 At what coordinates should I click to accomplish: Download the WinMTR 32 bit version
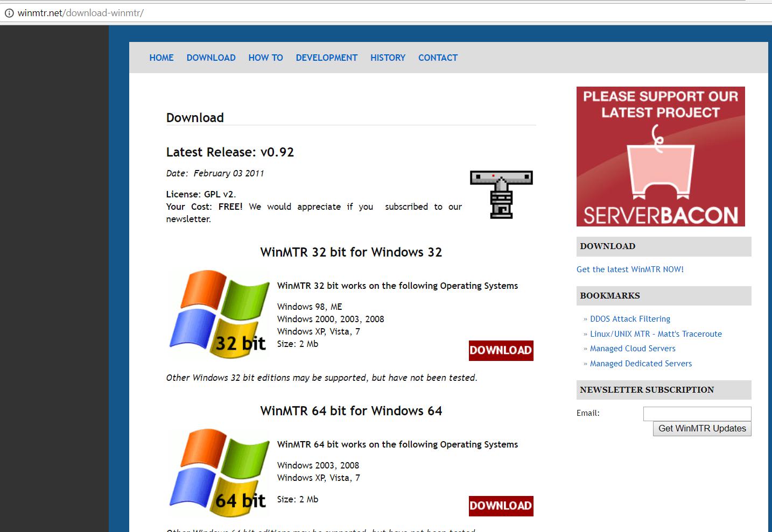click(x=501, y=350)
